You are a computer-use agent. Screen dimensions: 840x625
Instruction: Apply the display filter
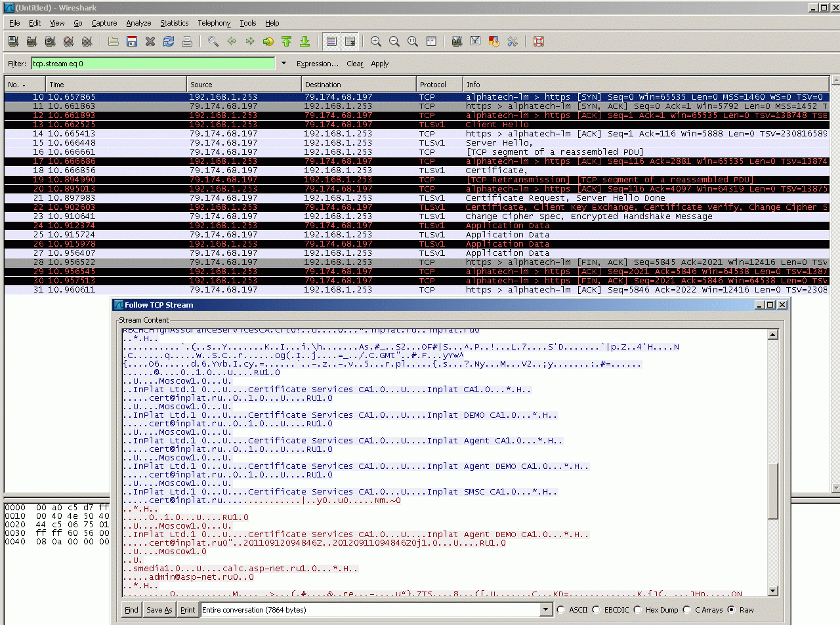(x=380, y=64)
